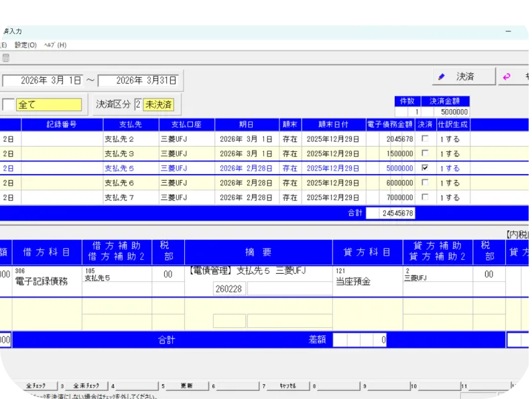The width and height of the screenshot is (532, 399).
Task: Select the yellow 全て filter field
Action: click(x=48, y=104)
